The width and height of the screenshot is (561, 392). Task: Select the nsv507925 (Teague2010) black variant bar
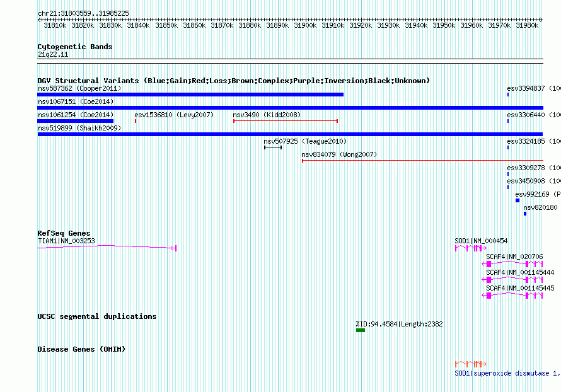click(273, 147)
